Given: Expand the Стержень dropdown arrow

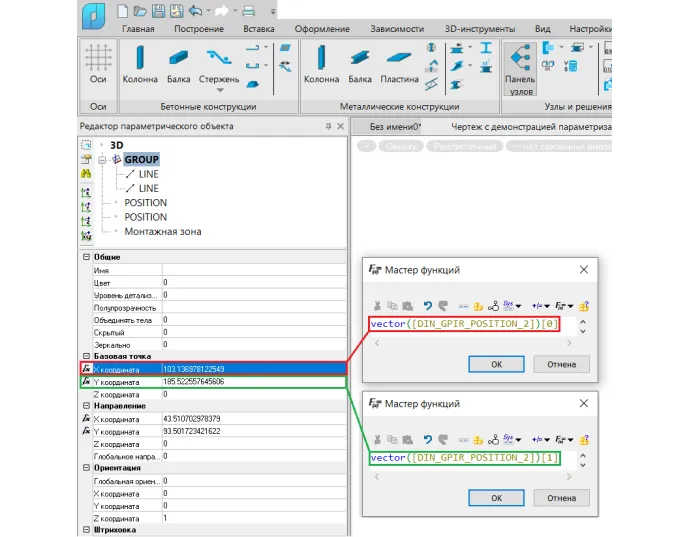Looking at the screenshot, I should pyautogui.click(x=220, y=90).
